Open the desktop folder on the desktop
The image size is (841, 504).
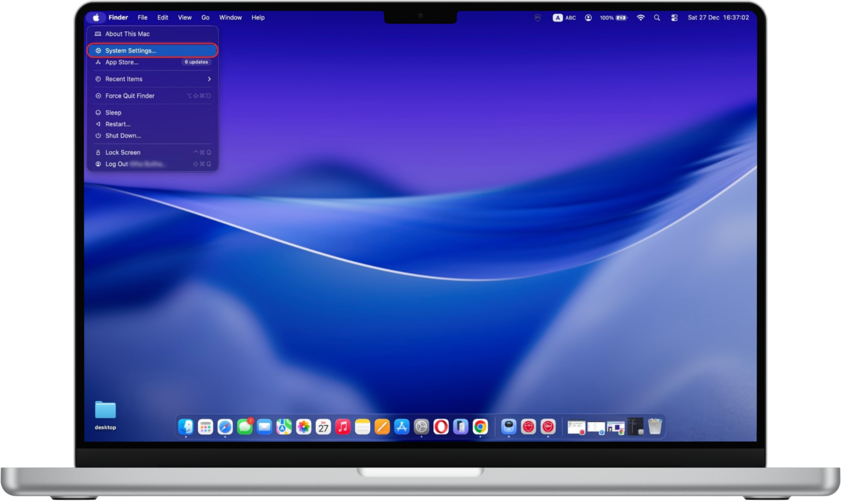click(105, 410)
